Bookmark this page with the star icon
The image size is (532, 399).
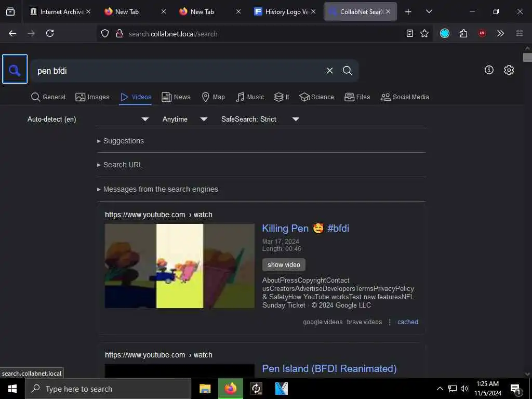424,33
